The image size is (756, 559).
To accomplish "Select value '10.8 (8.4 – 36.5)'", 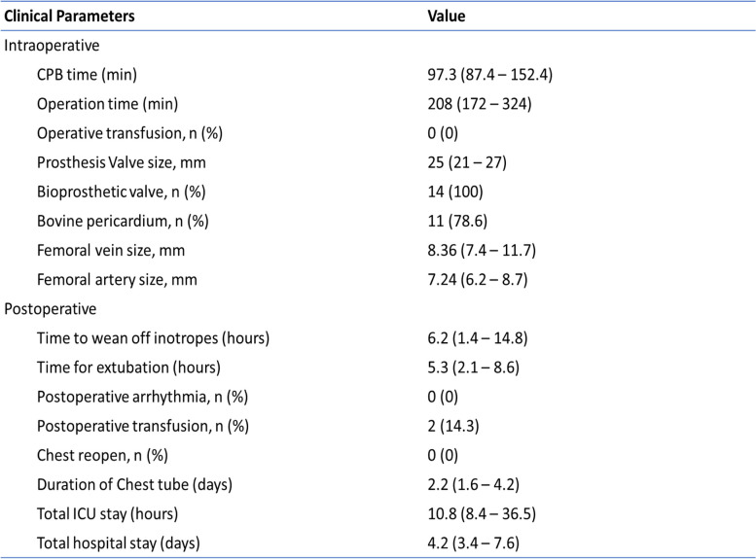I will tap(482, 514).
